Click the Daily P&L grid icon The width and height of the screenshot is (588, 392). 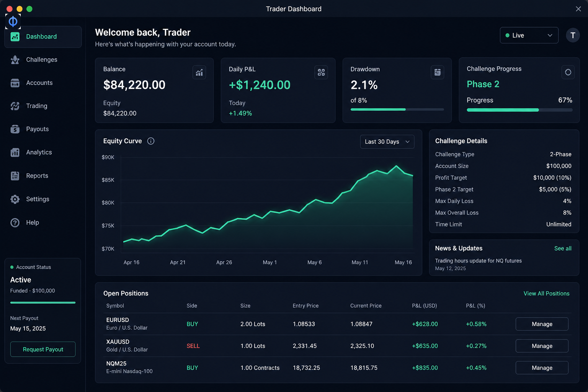point(321,72)
